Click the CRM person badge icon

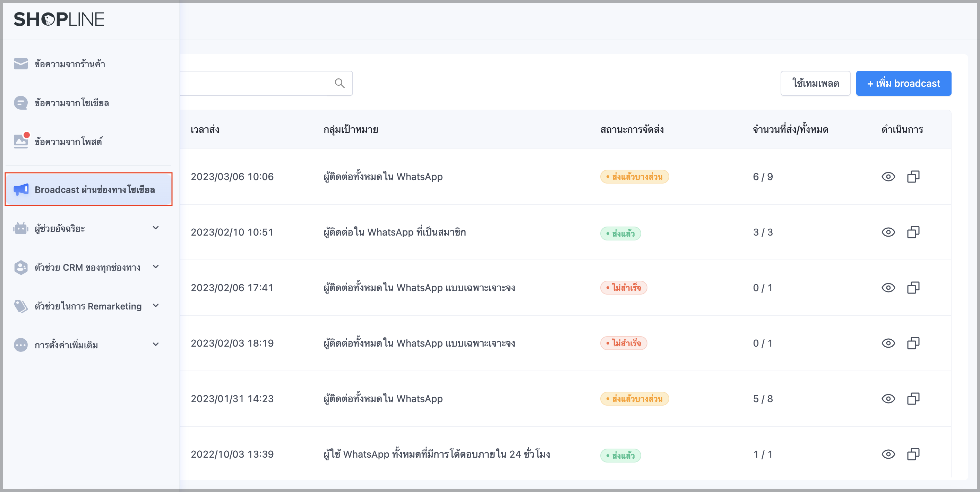[21, 267]
